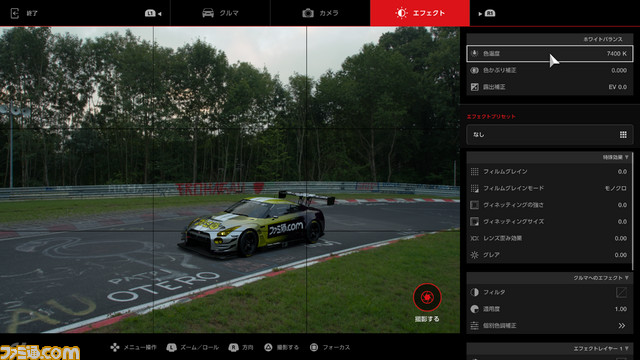Select the film grain icon
Image resolution: width=640 pixels, height=360 pixels.
tap(474, 171)
